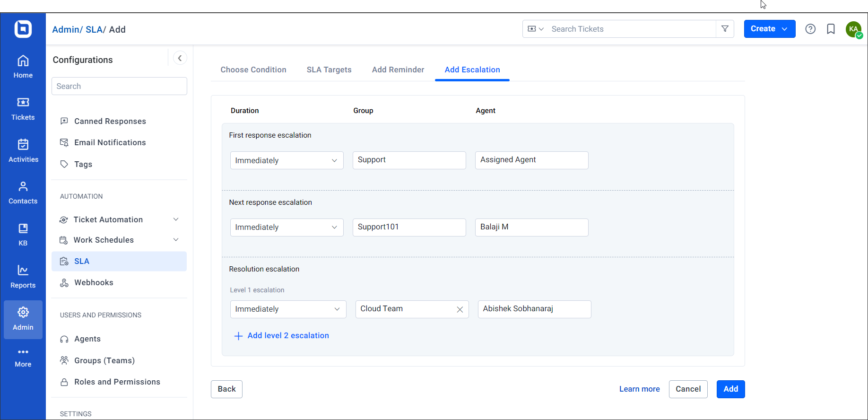Click the plus icon for level 2 escalation
Image resolution: width=868 pixels, height=420 pixels.
(x=238, y=336)
